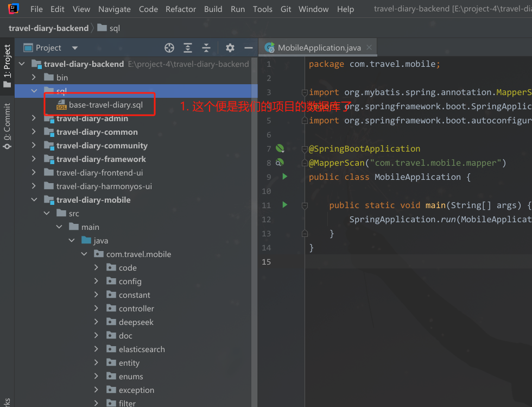The height and width of the screenshot is (407, 532).
Task: Expand the bin folder
Action: [34, 77]
